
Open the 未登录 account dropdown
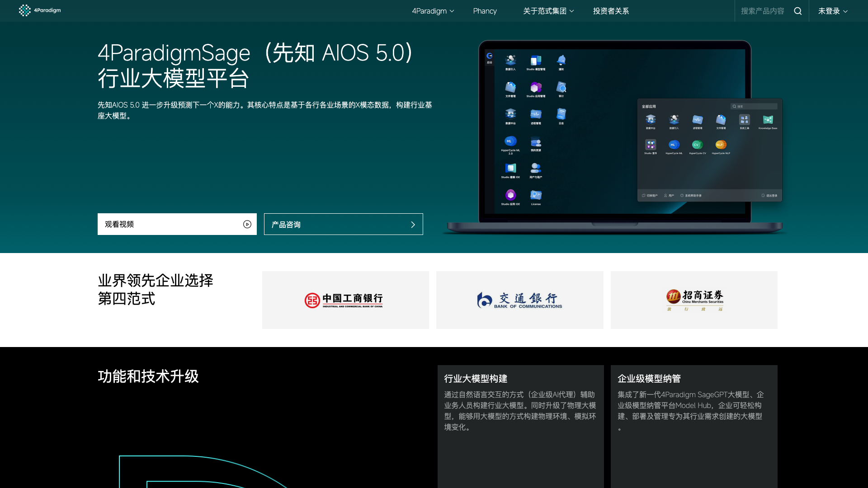pyautogui.click(x=833, y=11)
